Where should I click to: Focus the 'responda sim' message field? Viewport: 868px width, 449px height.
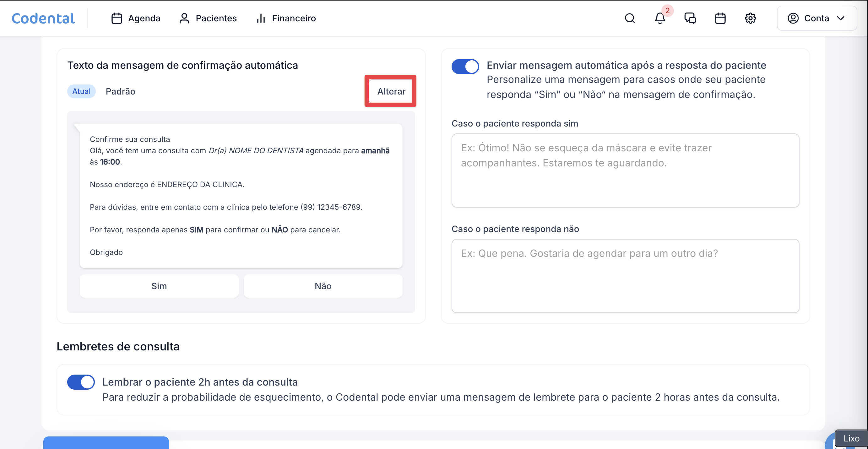[x=625, y=170]
